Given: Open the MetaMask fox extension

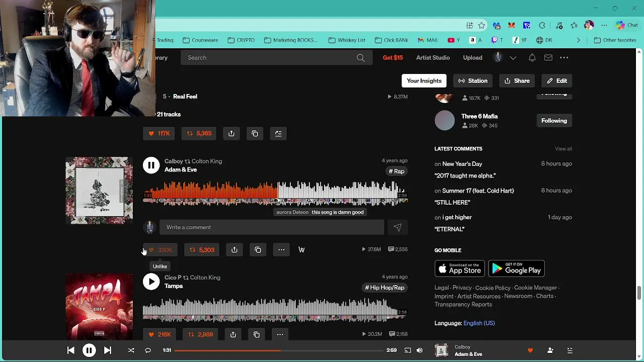Looking at the screenshot, I should [512, 25].
